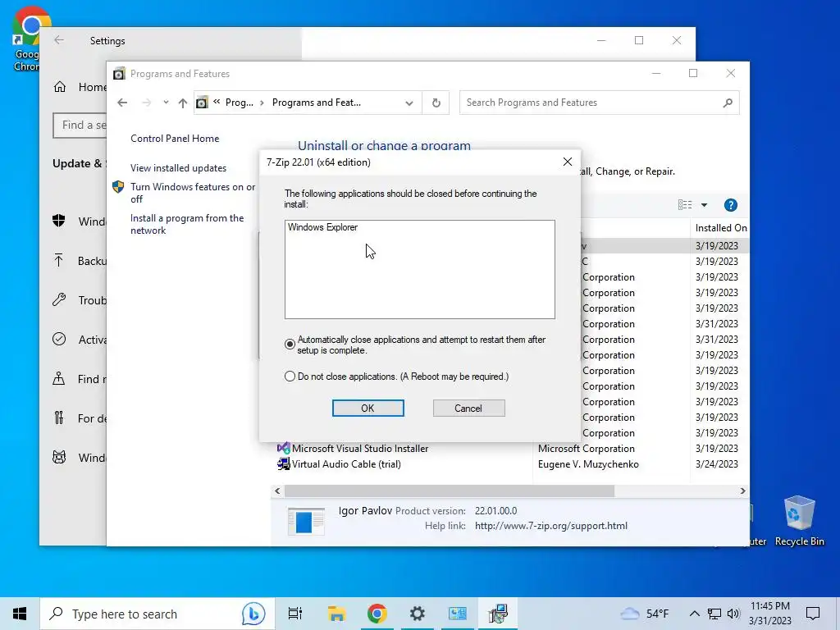Click the search magnifier icon
840x630 pixels.
pyautogui.click(x=728, y=103)
